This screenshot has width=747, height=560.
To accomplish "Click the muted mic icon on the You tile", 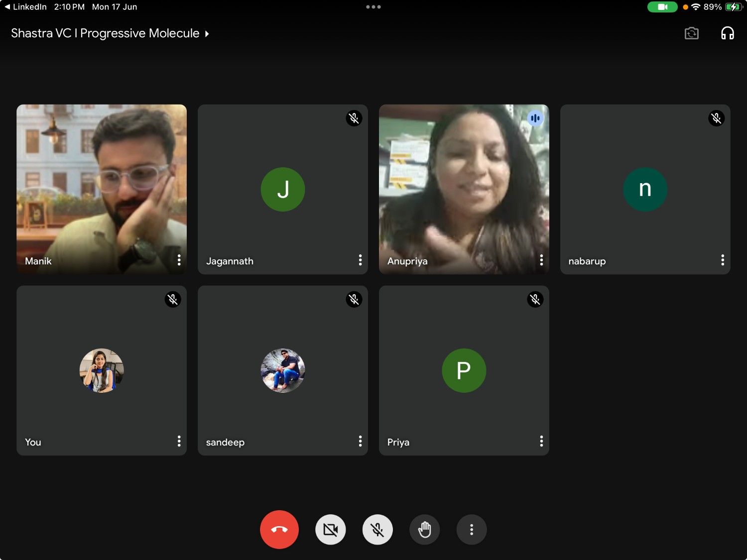I will click(173, 300).
